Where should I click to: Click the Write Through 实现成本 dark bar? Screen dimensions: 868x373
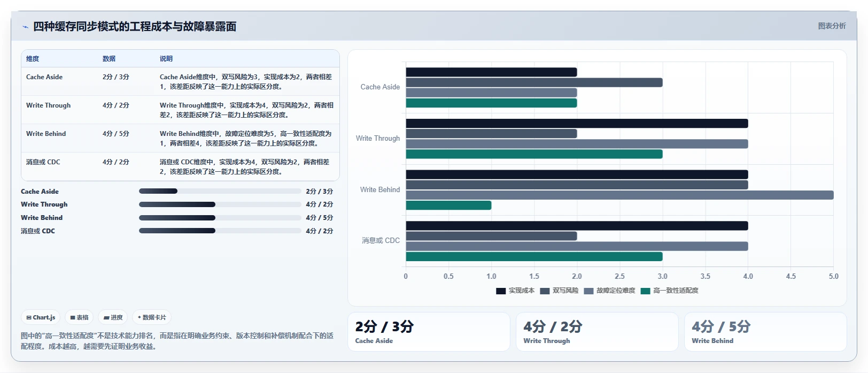577,124
